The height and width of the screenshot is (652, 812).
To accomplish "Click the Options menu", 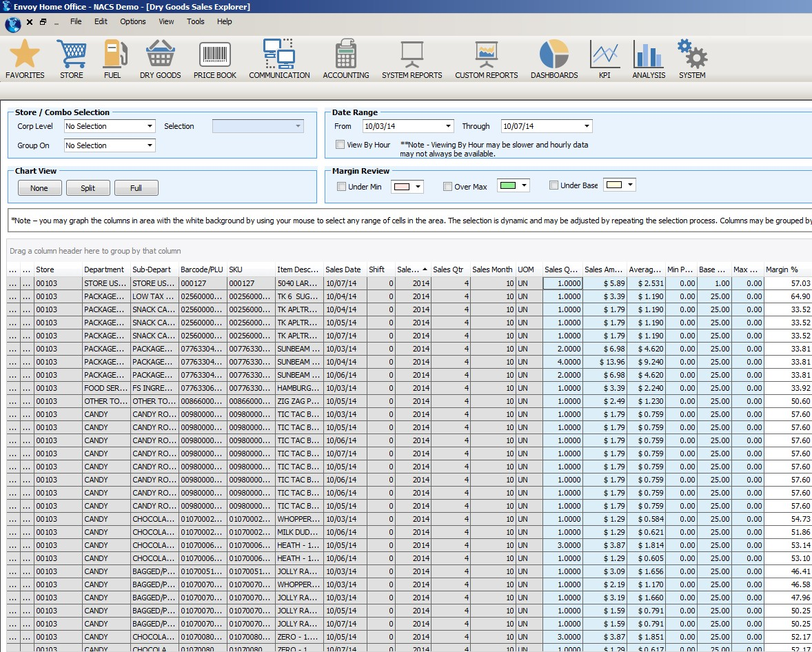I will [x=132, y=21].
